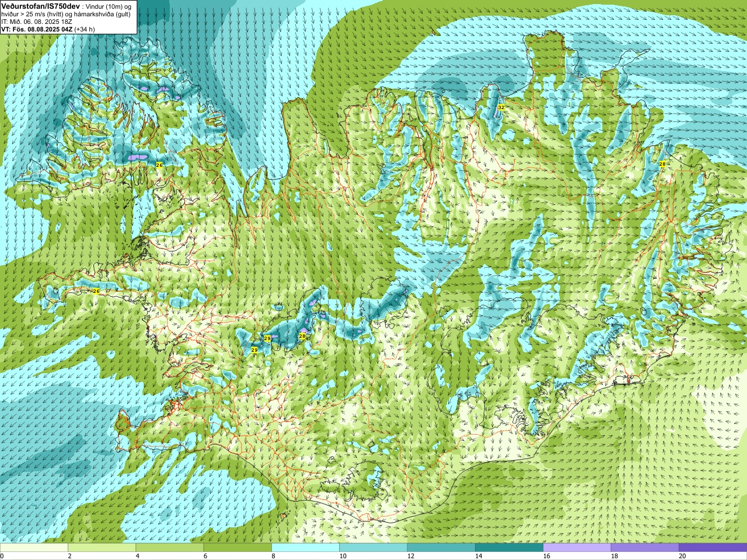The image size is (747, 560).
Task: Click the 16–18 m/s light purple legend swatch
Action: pos(577,548)
